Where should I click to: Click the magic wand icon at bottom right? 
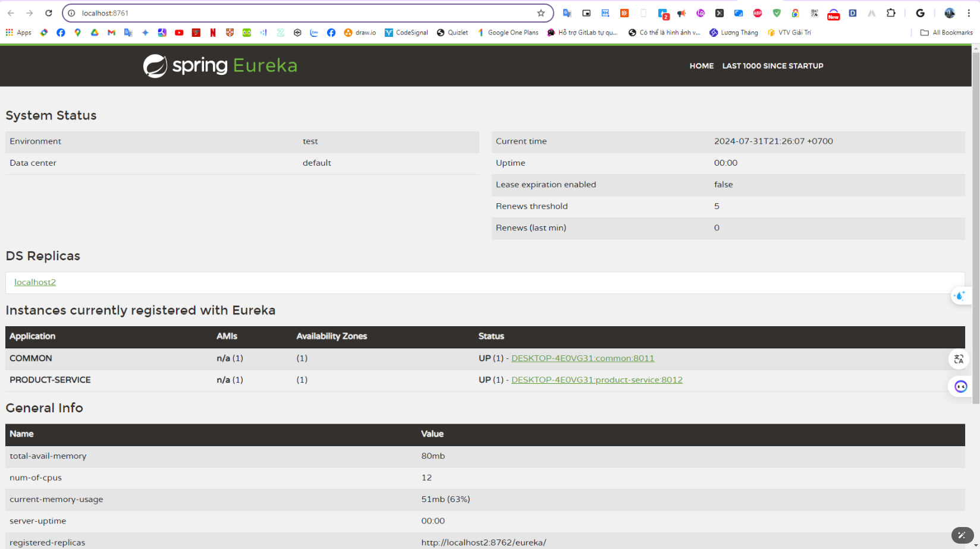962,535
